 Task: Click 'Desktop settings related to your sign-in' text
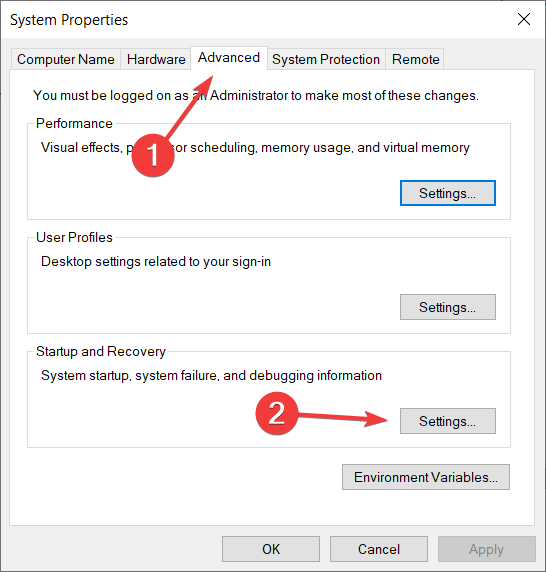(156, 262)
